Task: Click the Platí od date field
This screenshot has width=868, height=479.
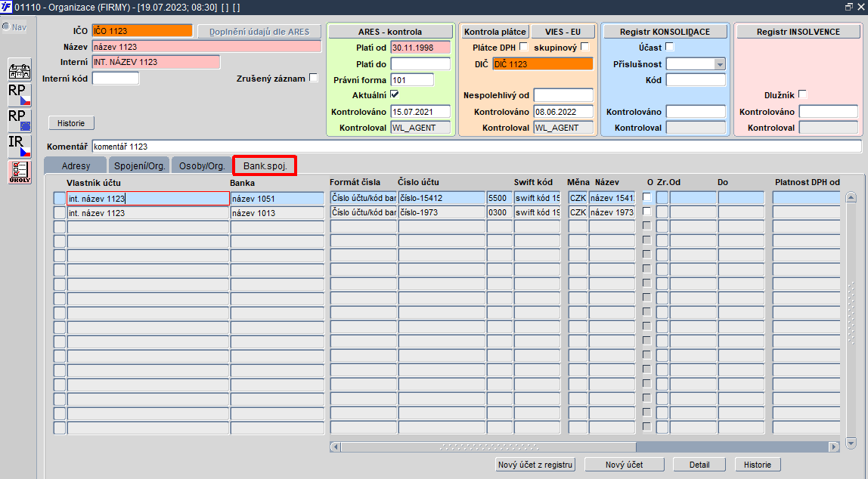Action: pos(420,48)
